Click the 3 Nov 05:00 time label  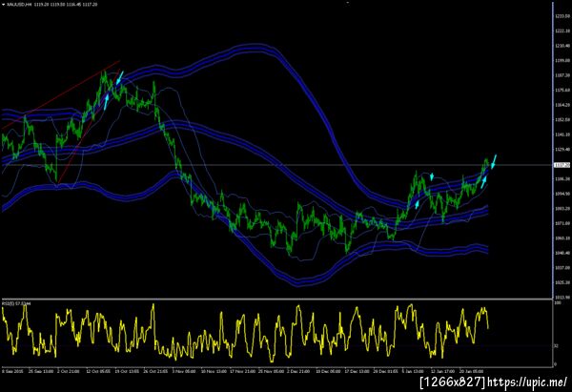coord(184,371)
